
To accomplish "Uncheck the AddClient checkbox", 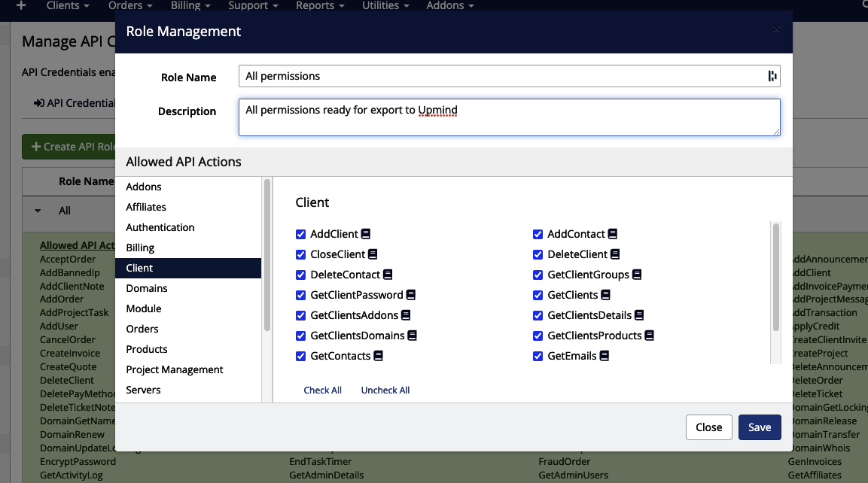I will click(x=300, y=234).
